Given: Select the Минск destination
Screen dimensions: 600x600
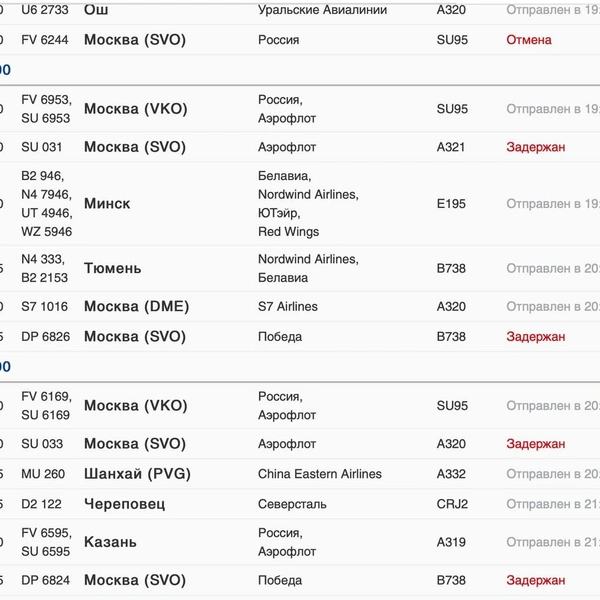Looking at the screenshot, I should [107, 204].
